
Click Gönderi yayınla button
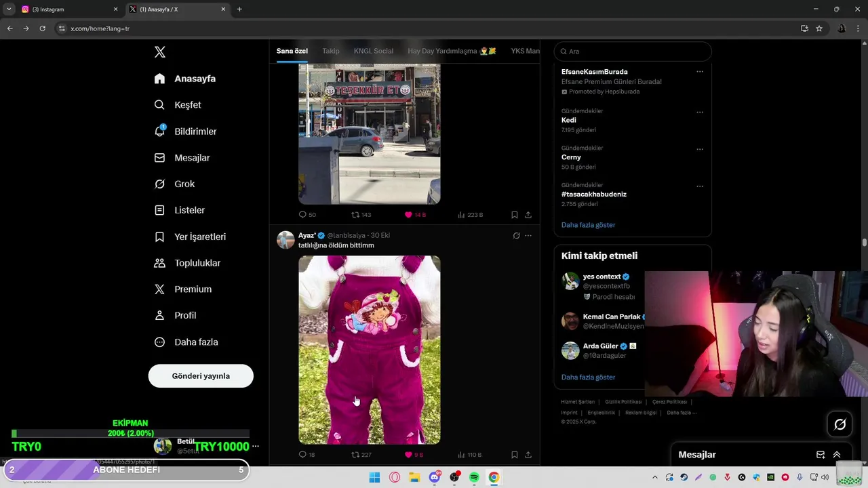pyautogui.click(x=201, y=376)
